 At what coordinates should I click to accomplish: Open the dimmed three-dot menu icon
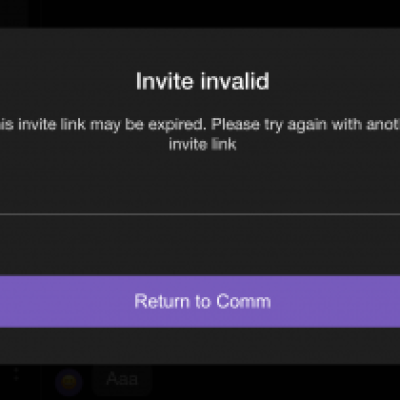click(16, 374)
